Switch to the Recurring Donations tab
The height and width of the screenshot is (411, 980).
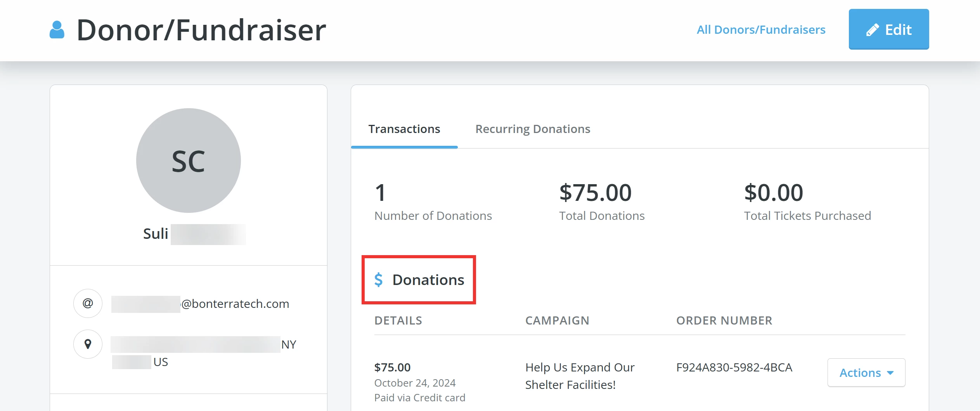[x=533, y=129]
